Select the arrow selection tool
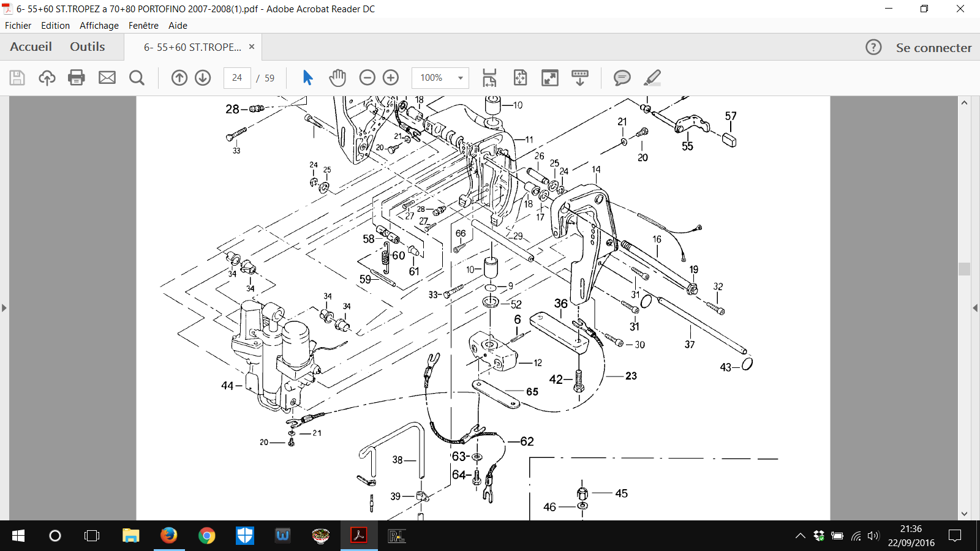Screen dimensions: 980x551 [307, 78]
